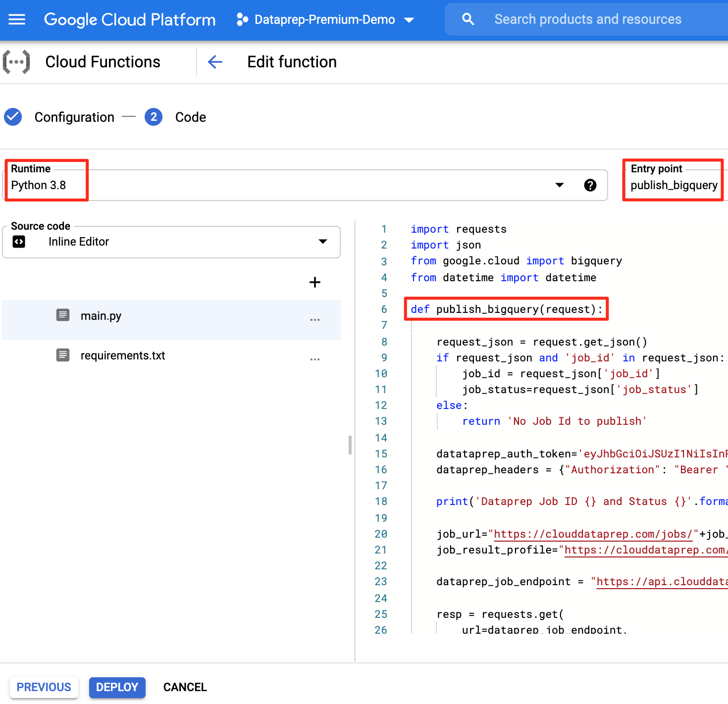The image size is (728, 704).
Task: Click the search magnifier icon
Action: (468, 19)
